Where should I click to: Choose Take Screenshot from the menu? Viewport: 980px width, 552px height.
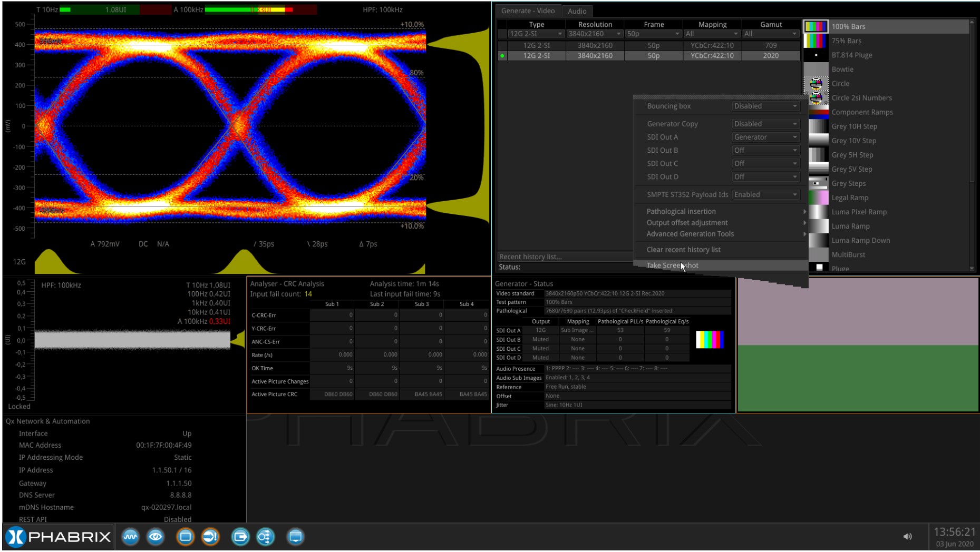pyautogui.click(x=721, y=265)
